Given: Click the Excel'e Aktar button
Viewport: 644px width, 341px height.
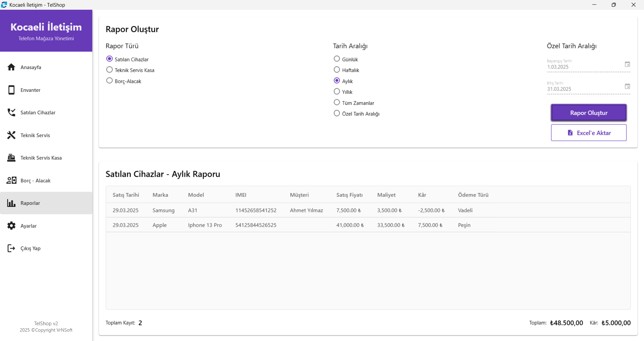Looking at the screenshot, I should [x=589, y=133].
